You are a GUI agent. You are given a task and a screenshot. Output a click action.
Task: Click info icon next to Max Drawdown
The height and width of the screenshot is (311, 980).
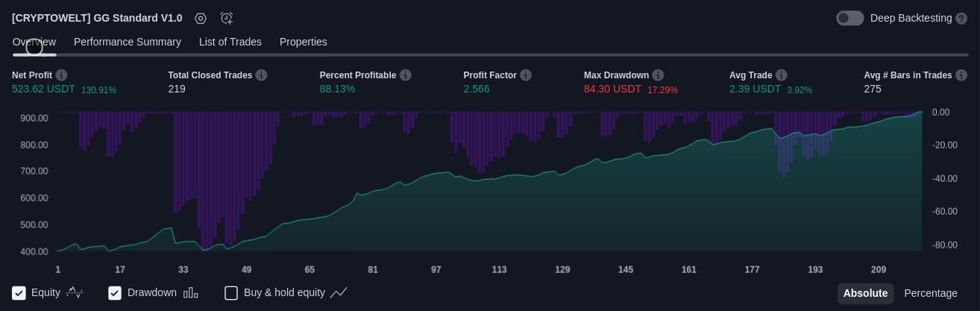[x=658, y=75]
